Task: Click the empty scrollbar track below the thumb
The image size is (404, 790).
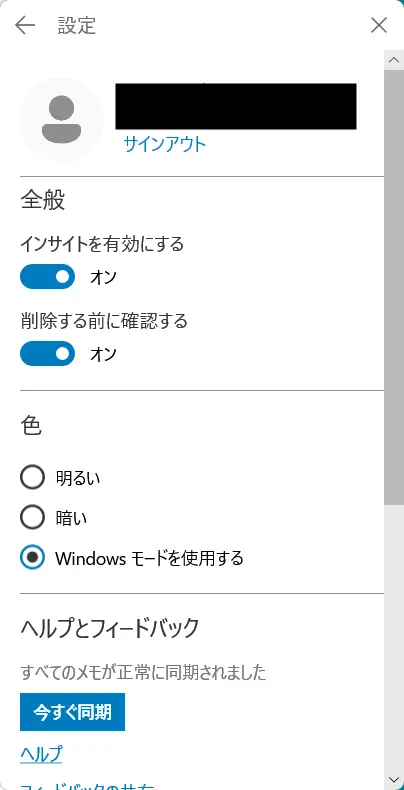Action: coord(393,638)
